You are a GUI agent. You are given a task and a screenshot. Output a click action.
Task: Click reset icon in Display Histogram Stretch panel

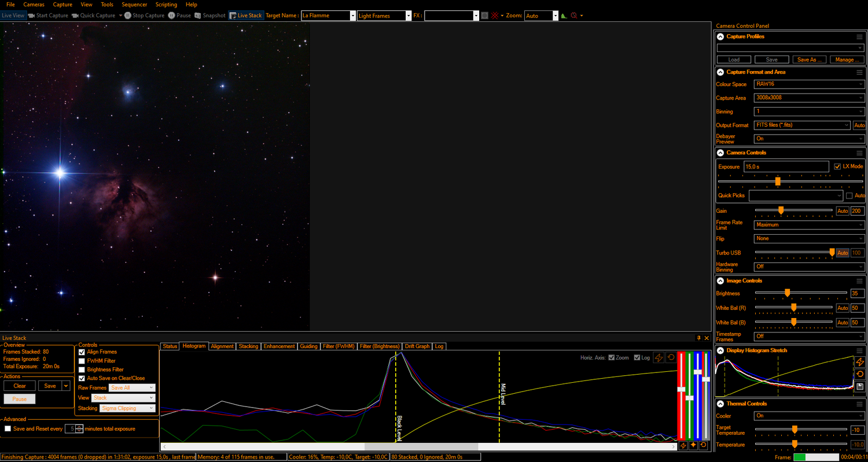click(860, 374)
